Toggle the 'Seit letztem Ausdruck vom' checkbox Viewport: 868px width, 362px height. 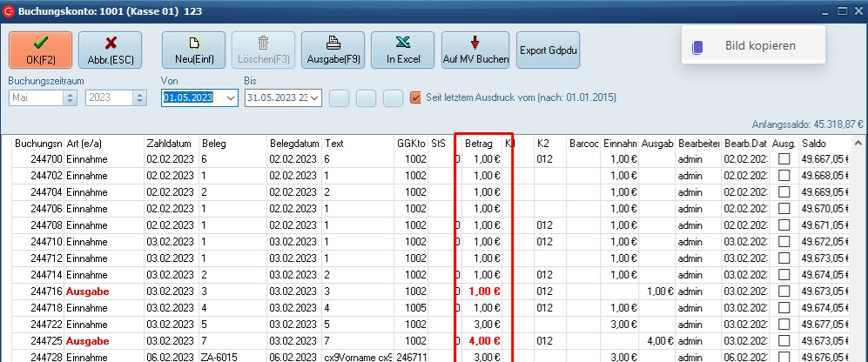pyautogui.click(x=415, y=97)
